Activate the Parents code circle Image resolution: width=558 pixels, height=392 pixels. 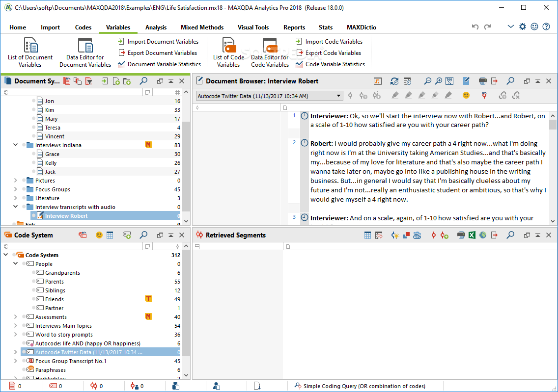click(x=33, y=281)
